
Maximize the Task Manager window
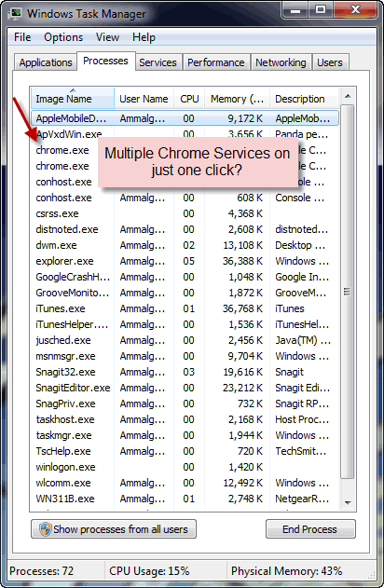click(x=321, y=10)
